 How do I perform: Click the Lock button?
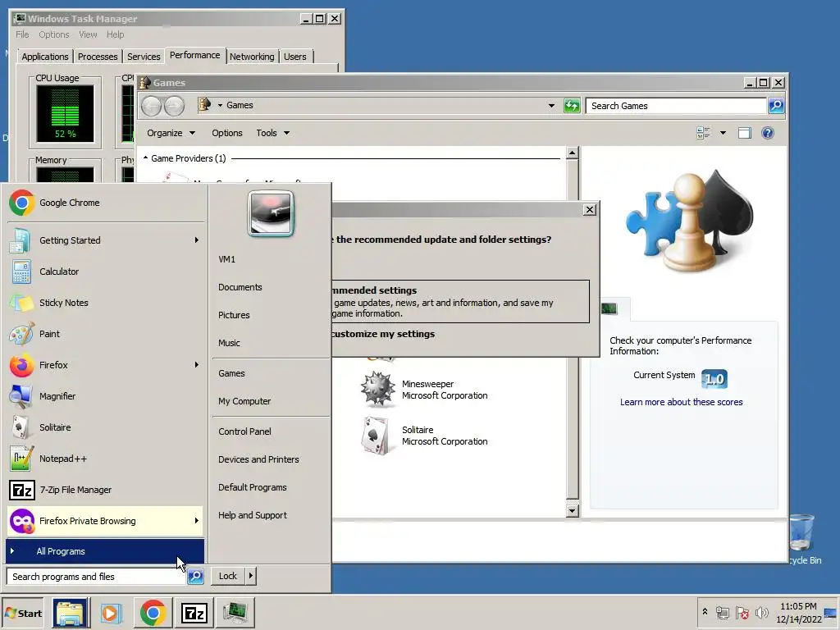coord(228,576)
